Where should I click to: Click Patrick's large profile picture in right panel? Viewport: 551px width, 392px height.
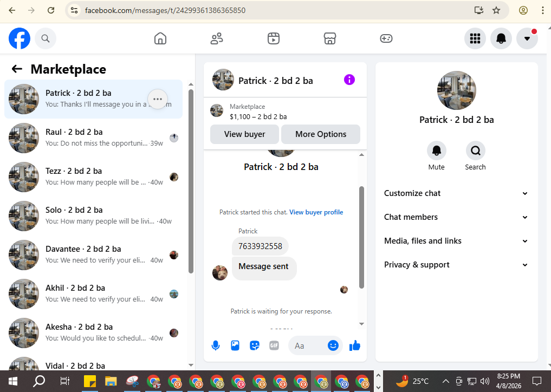pyautogui.click(x=457, y=90)
